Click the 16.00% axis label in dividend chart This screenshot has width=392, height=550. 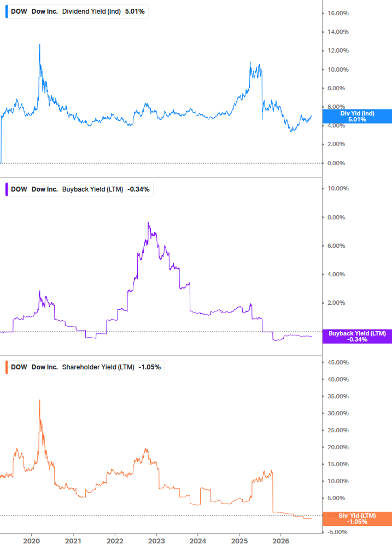click(x=338, y=13)
